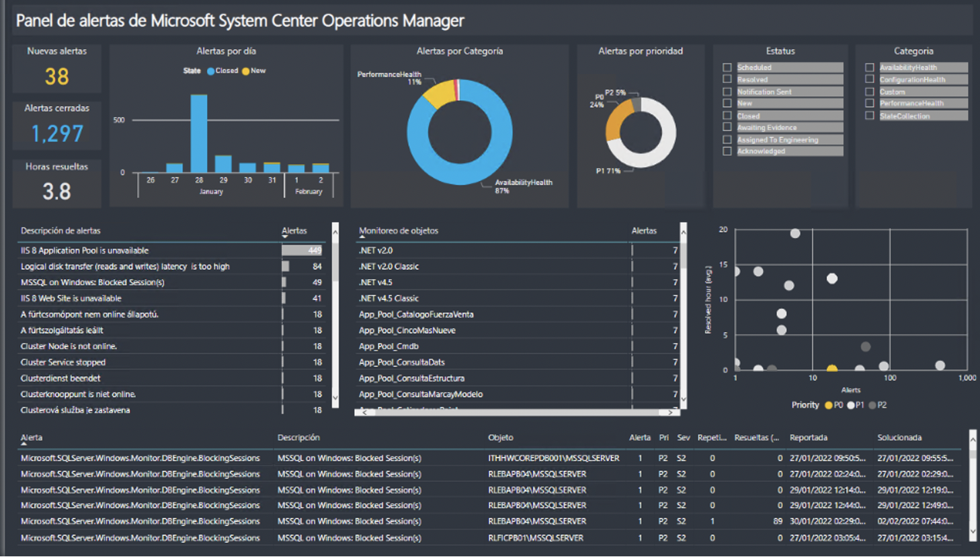Image resolution: width=980 pixels, height=557 pixels.
Task: Sort by Monitoreo de objetos column header
Action: (399, 231)
